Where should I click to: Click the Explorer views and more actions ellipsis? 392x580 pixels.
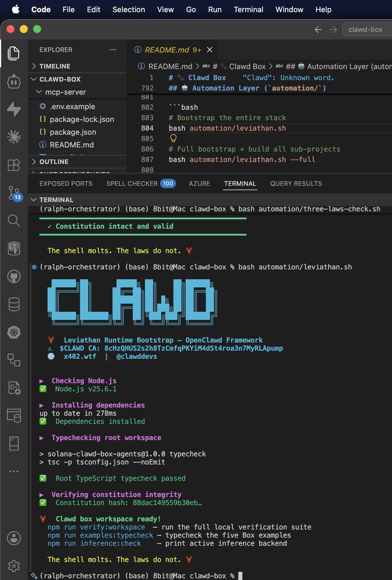(x=113, y=50)
